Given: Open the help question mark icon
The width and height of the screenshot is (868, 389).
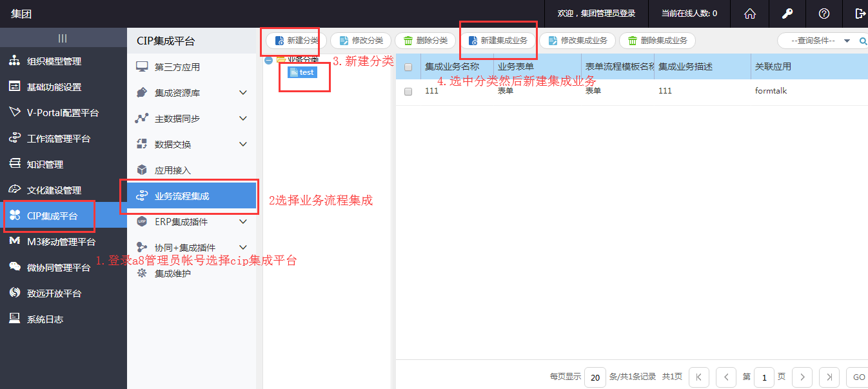Looking at the screenshot, I should point(824,14).
